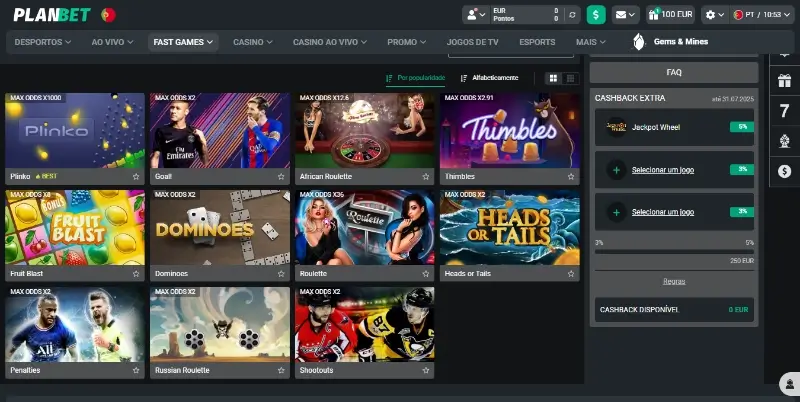Screen dimensions: 800x402
Task: Open the Heads or Tails game thumbnail
Action: tap(509, 229)
